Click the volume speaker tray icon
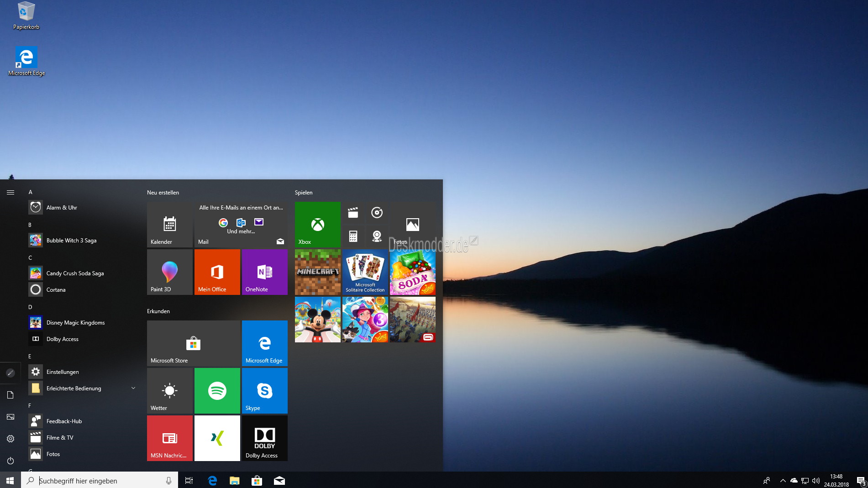This screenshot has height=488, width=868. [x=816, y=481]
